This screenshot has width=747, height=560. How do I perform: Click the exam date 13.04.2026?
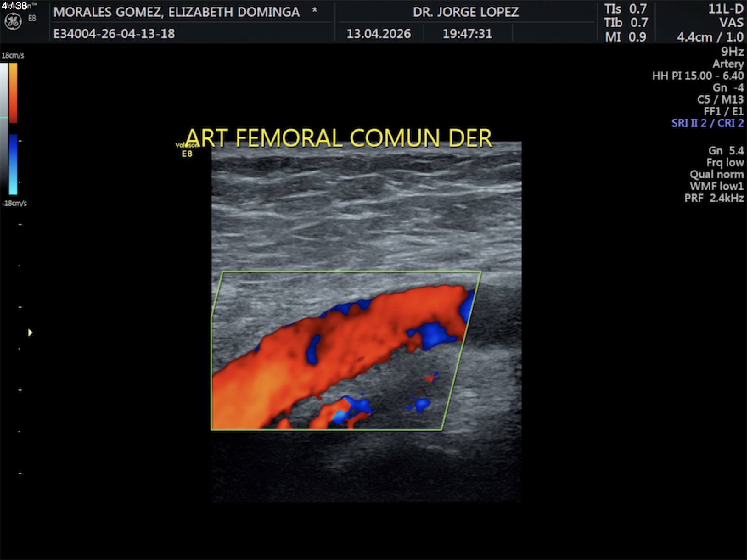click(x=379, y=34)
